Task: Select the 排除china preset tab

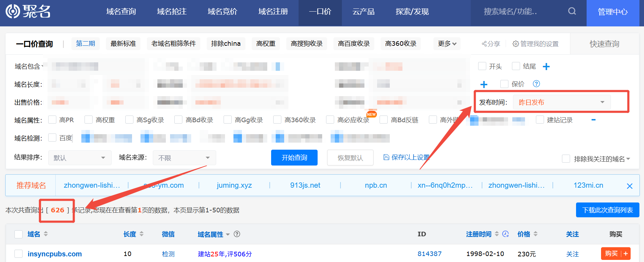Action: 226,44
